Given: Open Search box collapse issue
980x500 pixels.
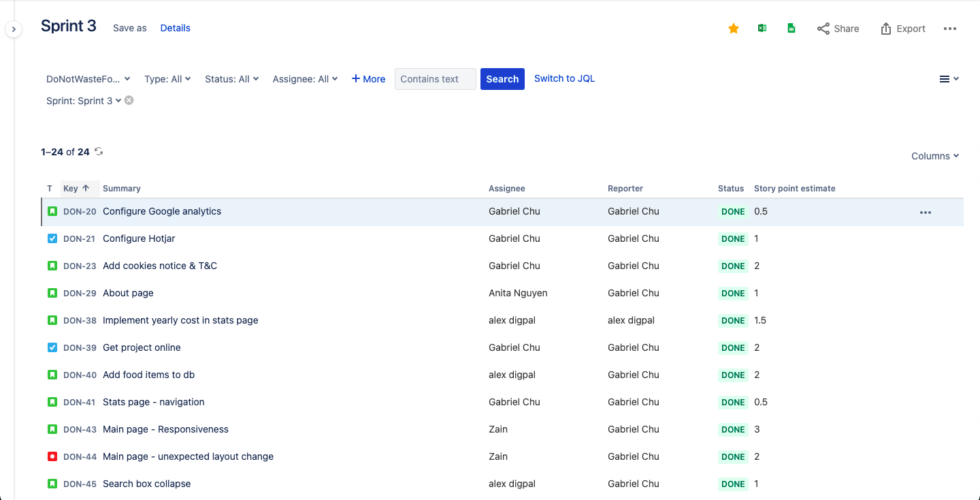Looking at the screenshot, I should click(x=147, y=484).
